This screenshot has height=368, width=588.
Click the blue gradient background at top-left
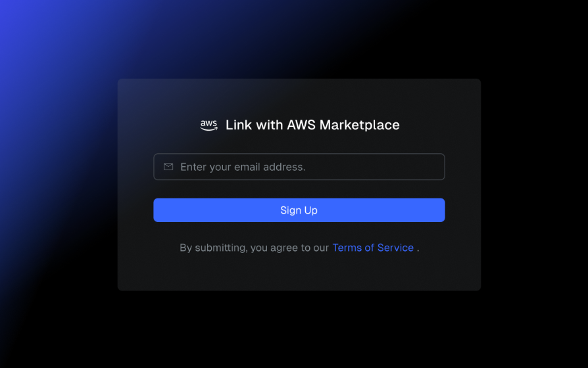point(30,30)
